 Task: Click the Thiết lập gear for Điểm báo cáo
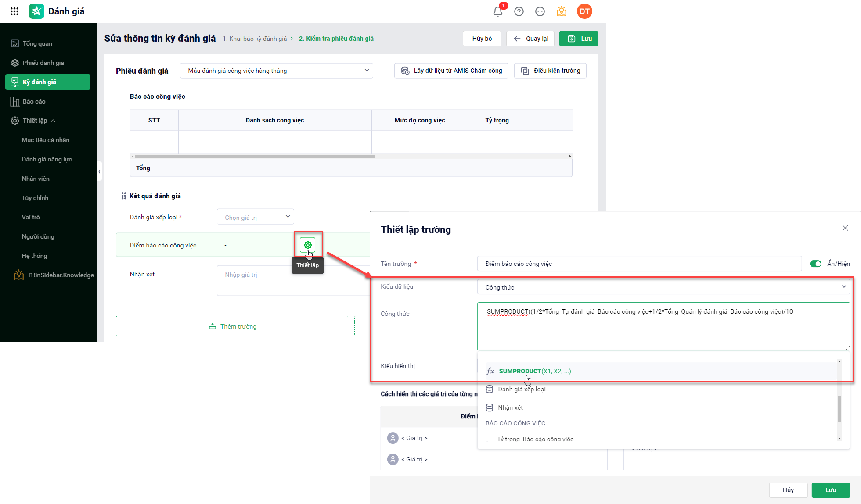[308, 245]
